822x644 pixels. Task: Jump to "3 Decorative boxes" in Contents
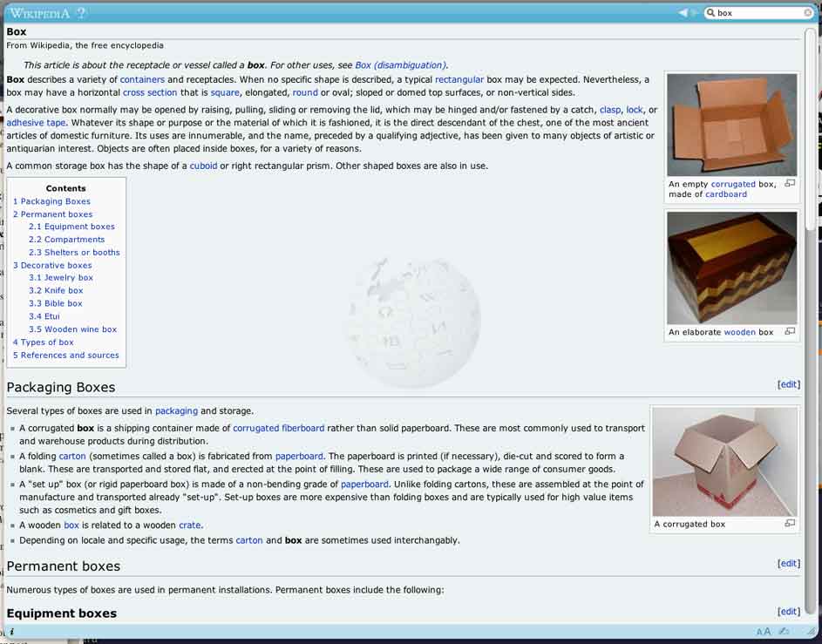pyautogui.click(x=52, y=265)
